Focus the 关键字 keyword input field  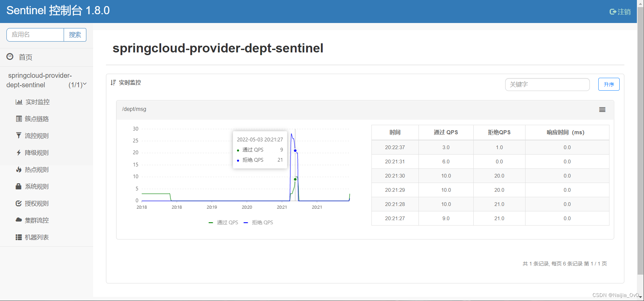coord(547,85)
